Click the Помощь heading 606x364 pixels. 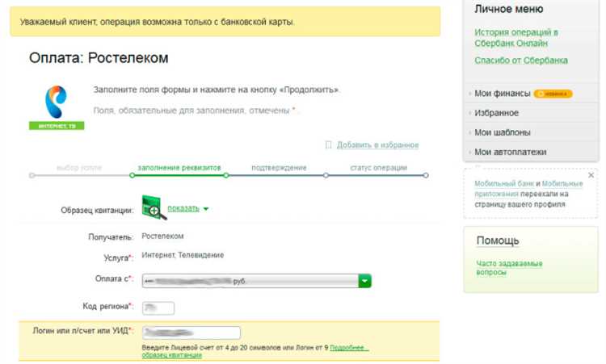(498, 241)
